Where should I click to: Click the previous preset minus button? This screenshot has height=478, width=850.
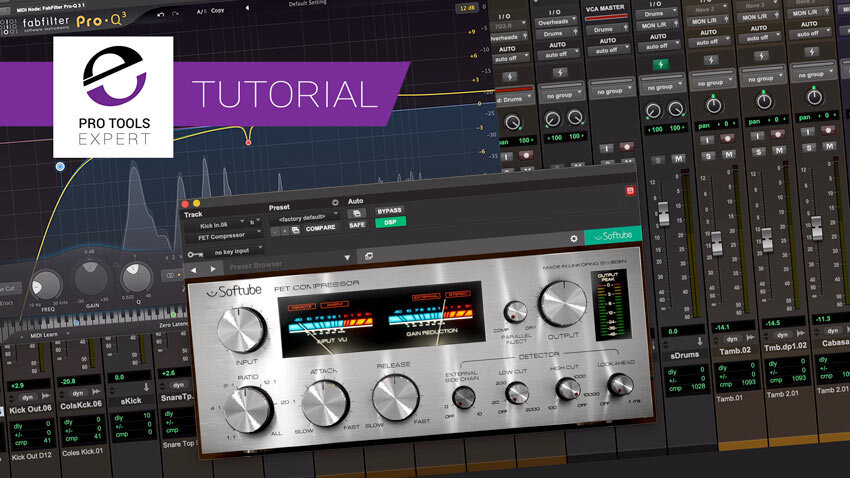coord(275,232)
